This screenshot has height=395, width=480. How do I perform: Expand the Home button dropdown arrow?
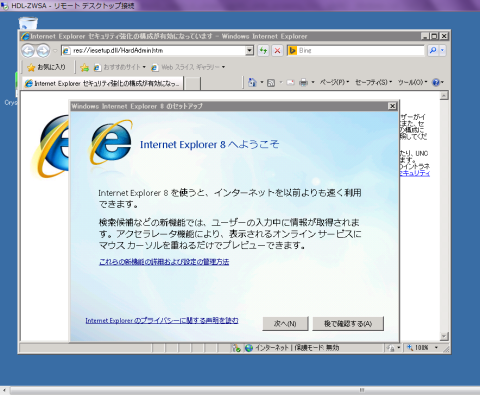pyautogui.click(x=262, y=82)
